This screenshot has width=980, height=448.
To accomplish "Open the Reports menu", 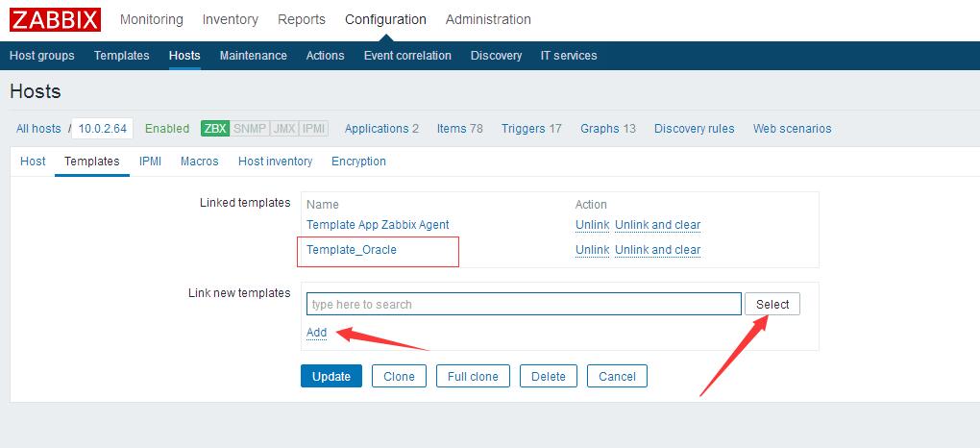I will [x=302, y=19].
